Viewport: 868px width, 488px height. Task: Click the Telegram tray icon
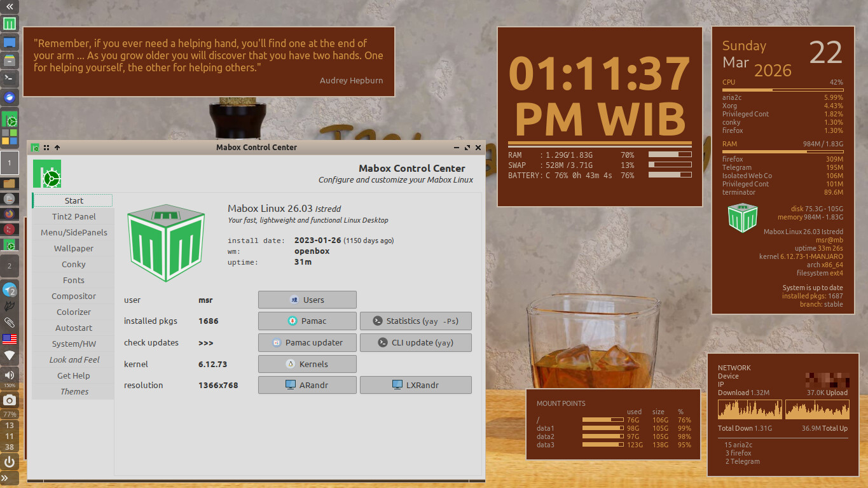(10, 290)
